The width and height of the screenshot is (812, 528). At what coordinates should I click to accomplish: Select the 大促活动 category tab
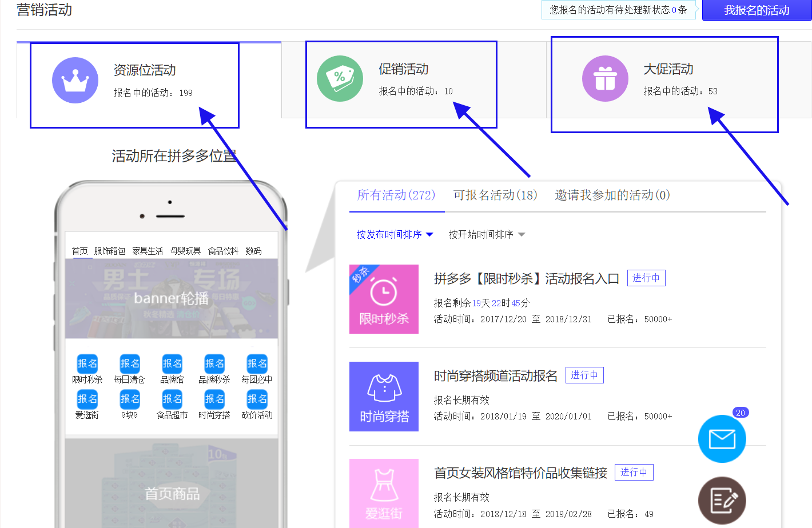point(679,79)
